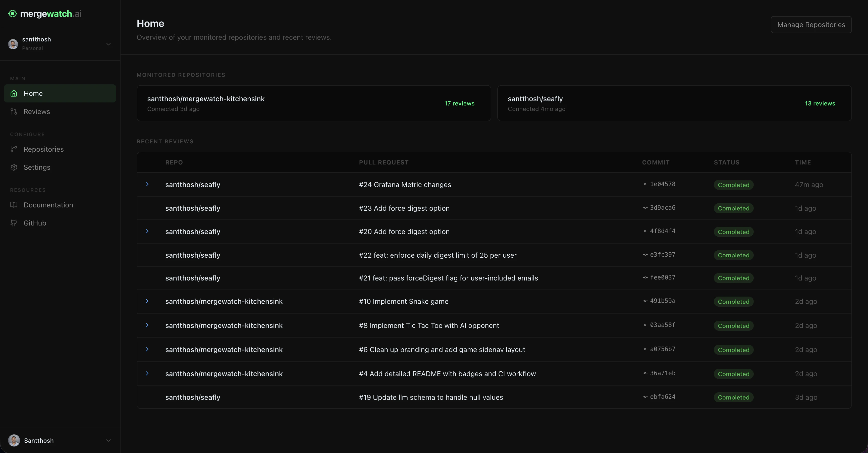This screenshot has width=868, height=453.
Task: Click the commit icon next to ebfa624
Action: tap(645, 397)
